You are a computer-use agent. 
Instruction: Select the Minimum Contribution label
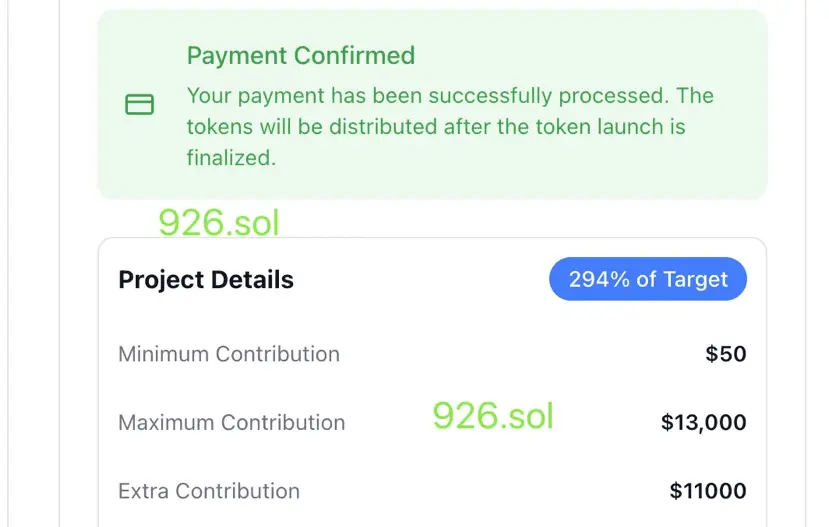229,354
